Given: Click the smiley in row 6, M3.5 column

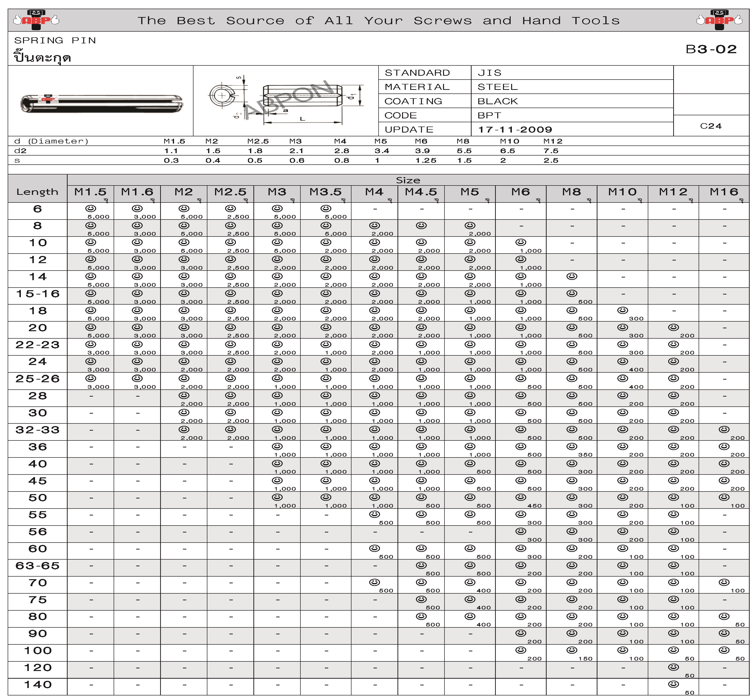Looking at the screenshot, I should [x=326, y=208].
